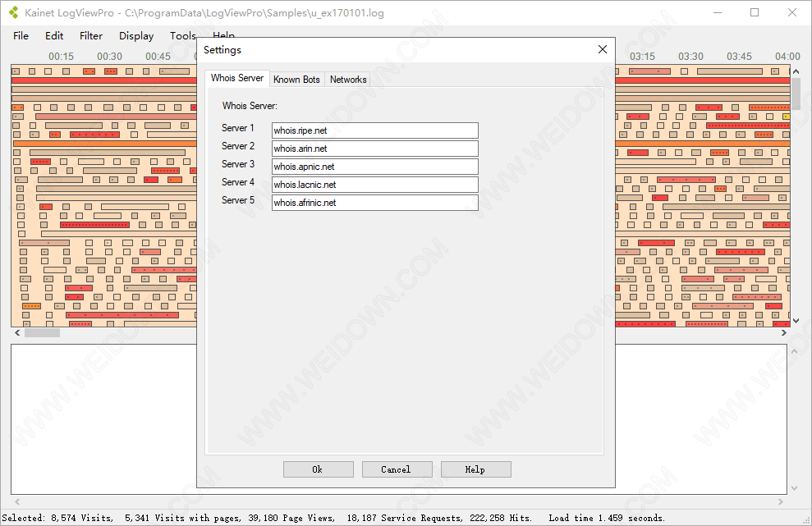The image size is (812, 526).
Task: Switch to the Networks tab
Action: (x=348, y=80)
